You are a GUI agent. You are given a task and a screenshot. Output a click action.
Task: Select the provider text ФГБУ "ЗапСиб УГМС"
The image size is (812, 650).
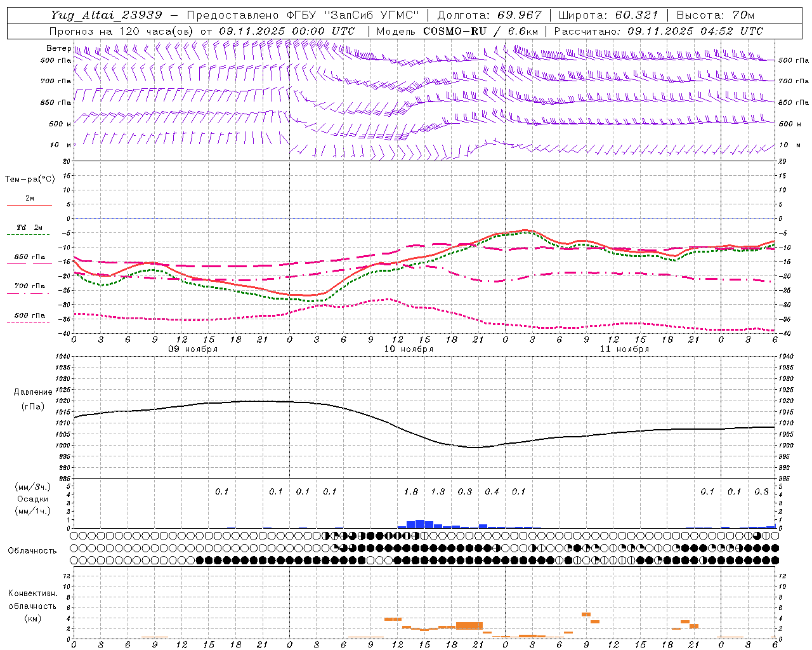[x=353, y=15]
